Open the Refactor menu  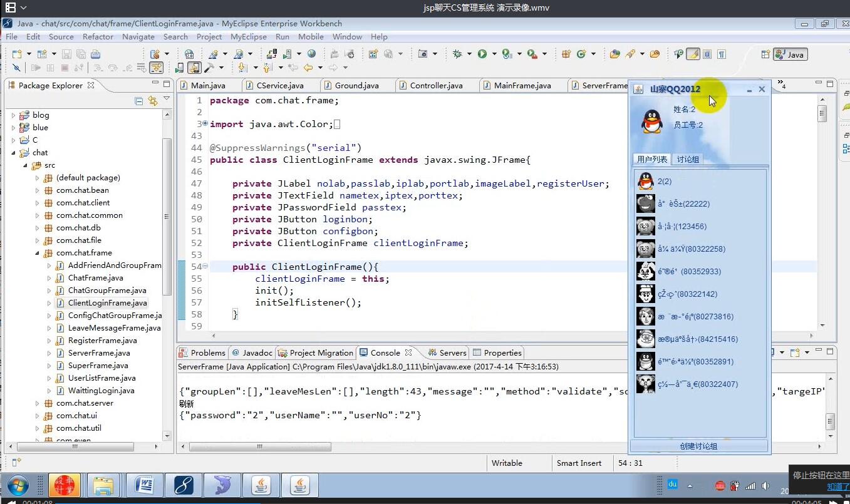[x=98, y=36]
